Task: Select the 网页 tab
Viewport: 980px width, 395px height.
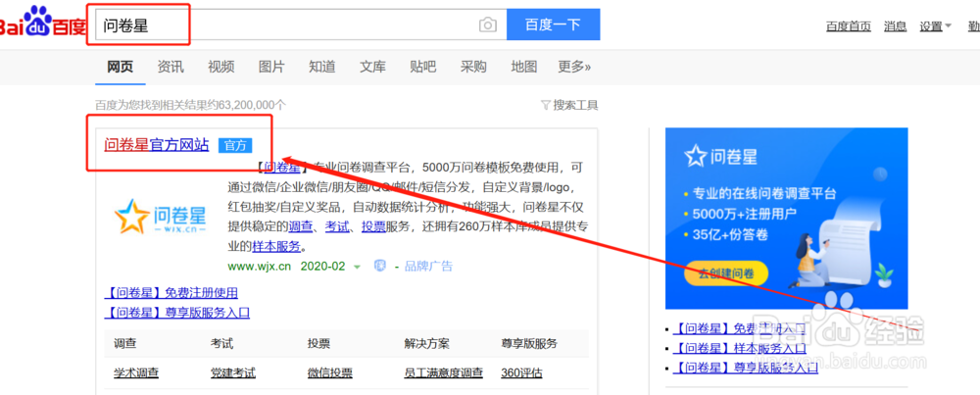Action: click(x=120, y=67)
